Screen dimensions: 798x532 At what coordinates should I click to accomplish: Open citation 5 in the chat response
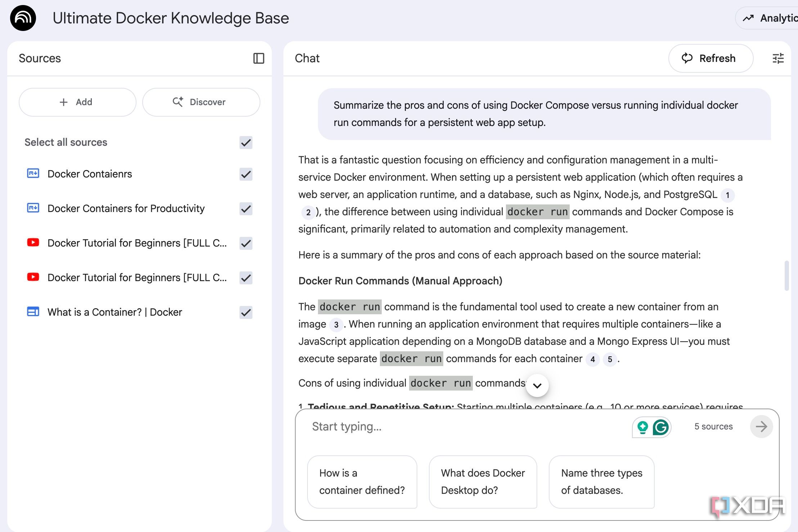610,359
